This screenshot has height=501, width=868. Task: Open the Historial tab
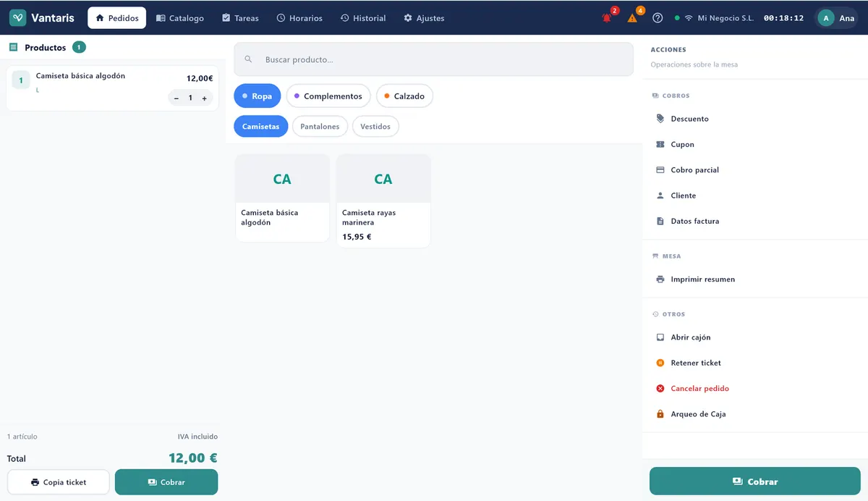[363, 18]
